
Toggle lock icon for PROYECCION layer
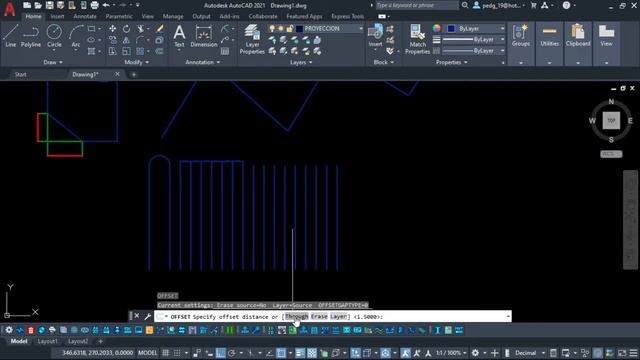tap(289, 29)
